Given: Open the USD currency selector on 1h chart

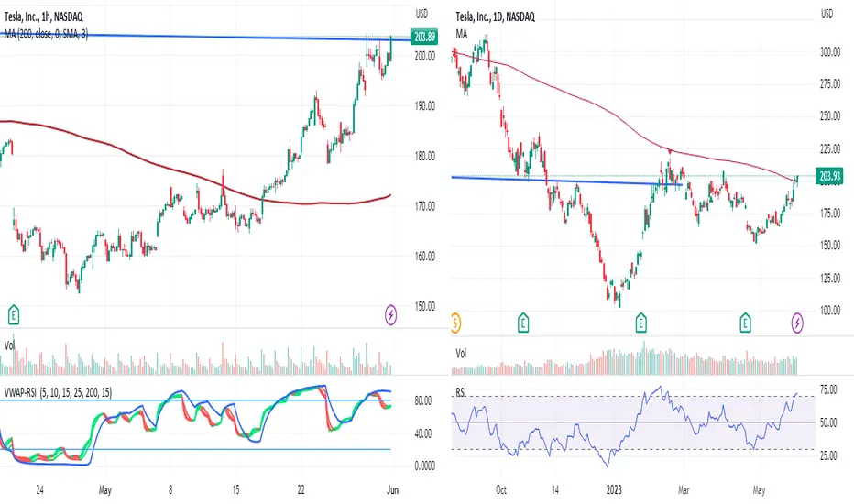Looking at the screenshot, I should pyautogui.click(x=421, y=14).
